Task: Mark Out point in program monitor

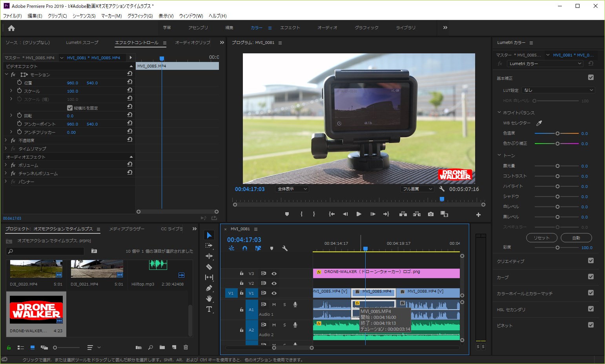Action: coord(314,214)
